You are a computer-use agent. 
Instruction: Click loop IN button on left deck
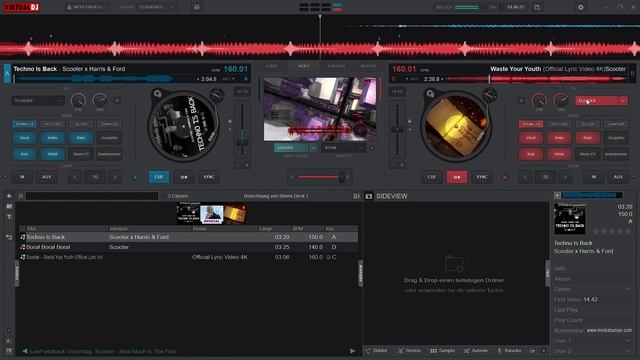point(22,177)
